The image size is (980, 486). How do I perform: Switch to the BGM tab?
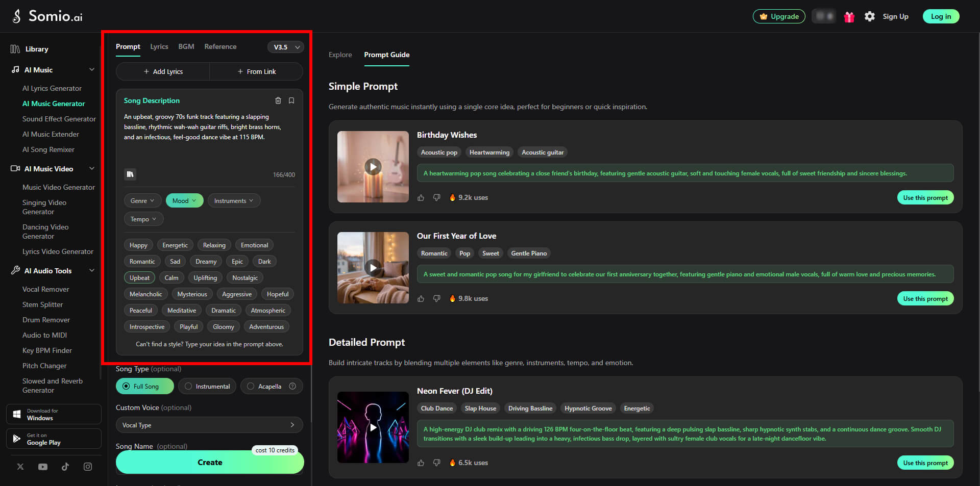(x=186, y=46)
